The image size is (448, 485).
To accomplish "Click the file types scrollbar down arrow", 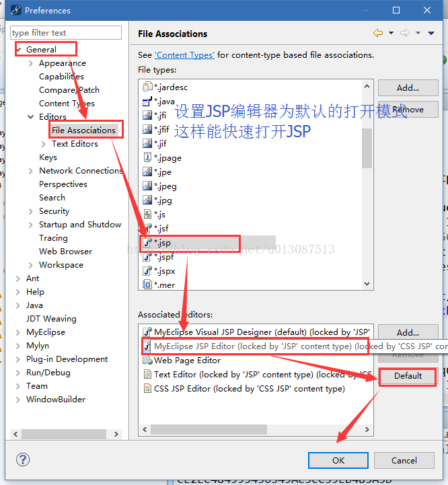I will click(x=367, y=284).
